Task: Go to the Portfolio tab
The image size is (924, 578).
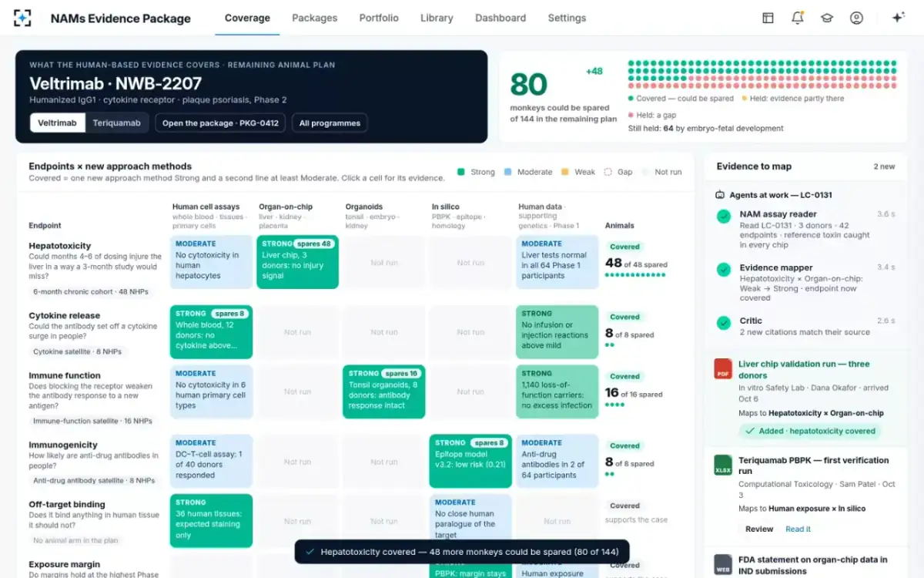Action: 379,18
